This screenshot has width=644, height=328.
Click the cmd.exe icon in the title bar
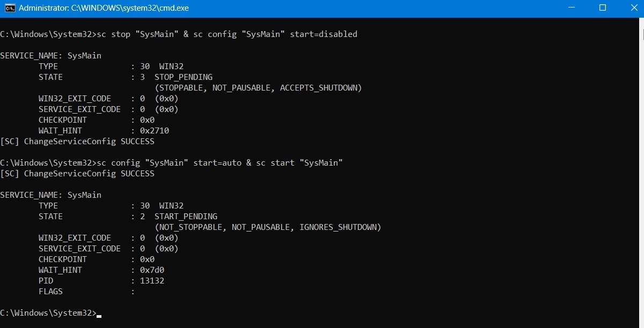[x=9, y=8]
